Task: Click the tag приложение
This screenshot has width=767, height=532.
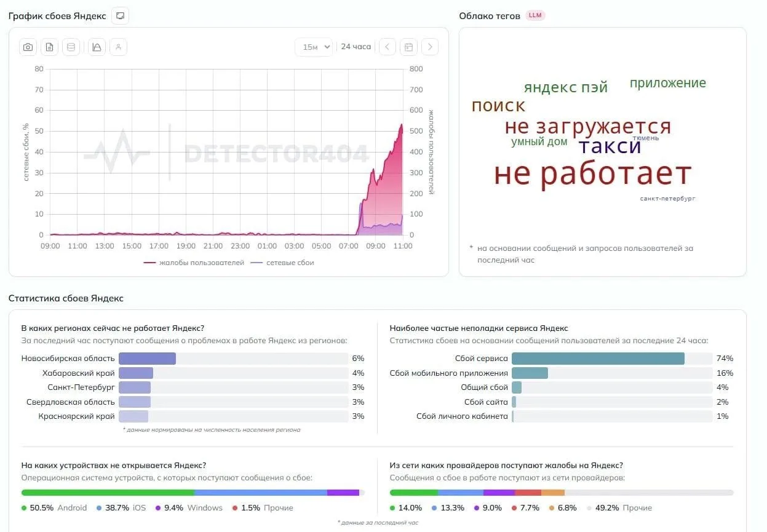Action: [x=667, y=83]
